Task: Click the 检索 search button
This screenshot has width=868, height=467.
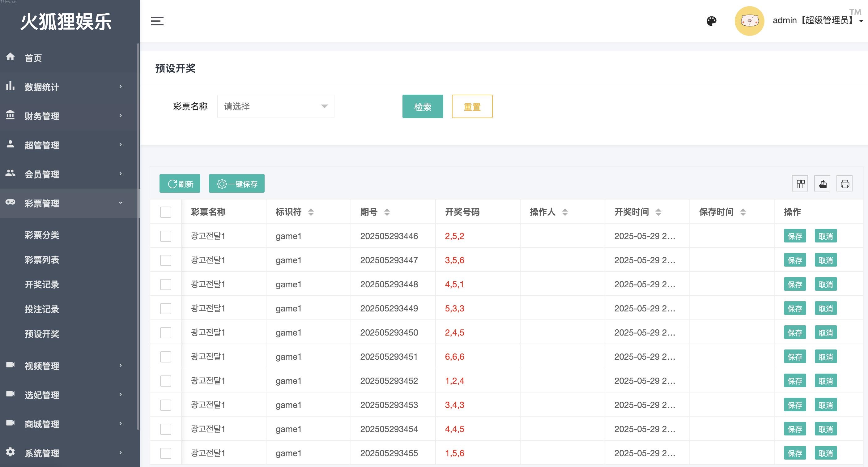Action: coord(423,107)
